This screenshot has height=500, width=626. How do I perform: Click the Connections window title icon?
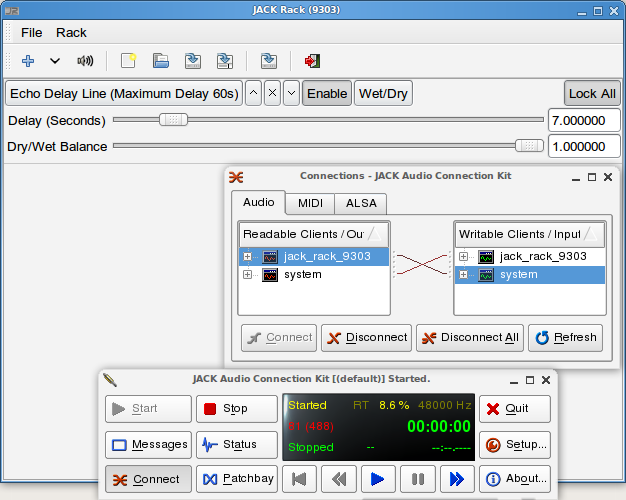[236, 177]
